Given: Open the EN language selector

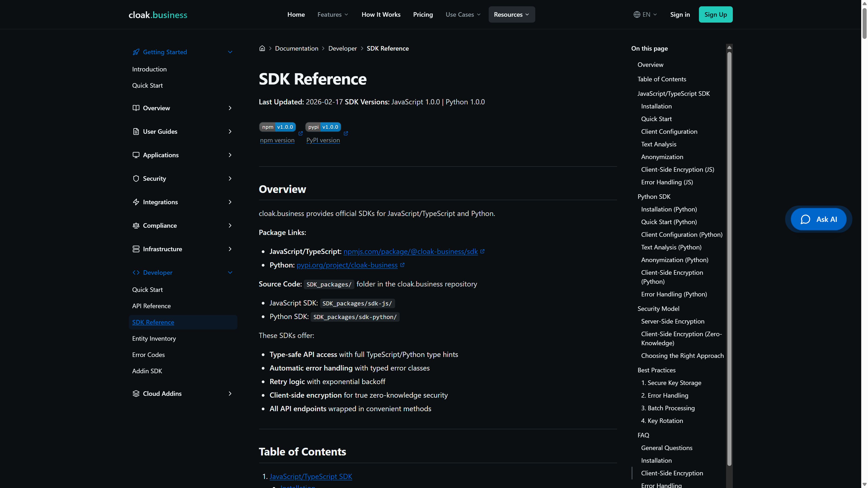Looking at the screenshot, I should click(x=645, y=14).
